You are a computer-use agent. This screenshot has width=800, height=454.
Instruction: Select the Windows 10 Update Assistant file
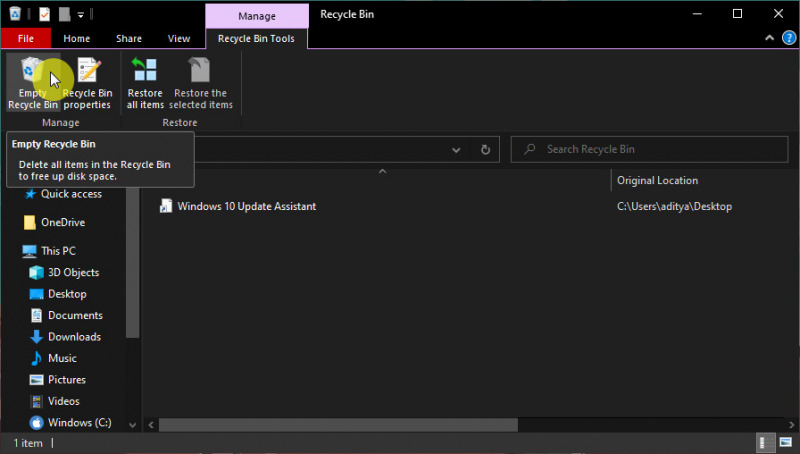point(246,207)
